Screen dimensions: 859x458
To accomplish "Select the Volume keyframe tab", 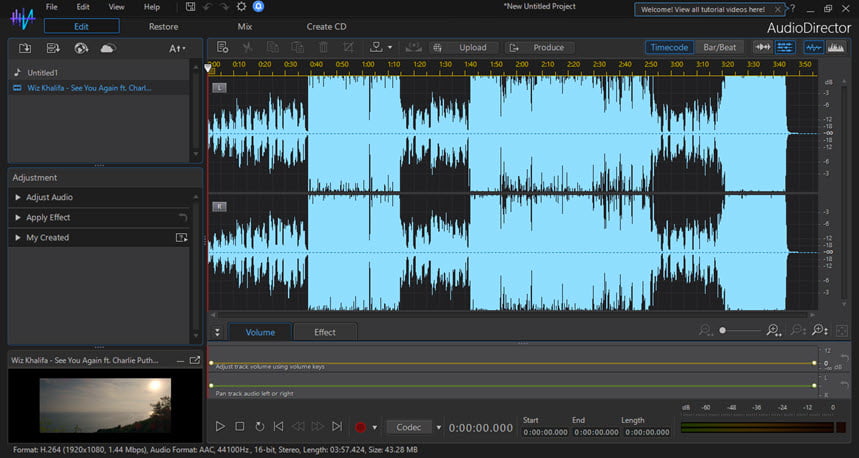I will coord(260,332).
